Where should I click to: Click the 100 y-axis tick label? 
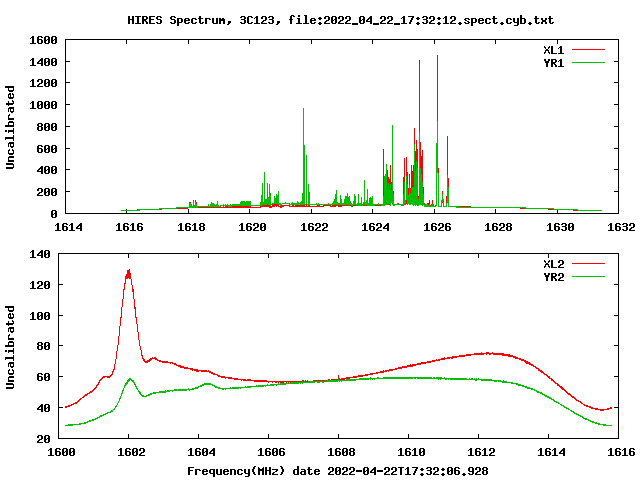click(x=40, y=316)
